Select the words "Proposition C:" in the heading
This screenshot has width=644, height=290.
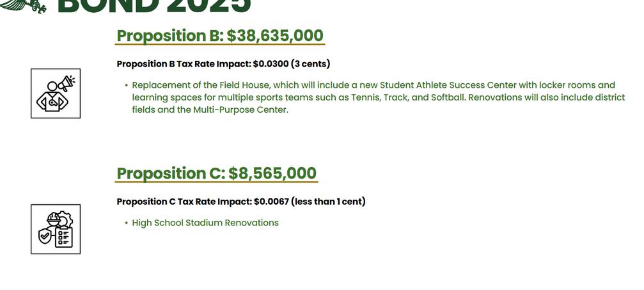click(x=170, y=173)
